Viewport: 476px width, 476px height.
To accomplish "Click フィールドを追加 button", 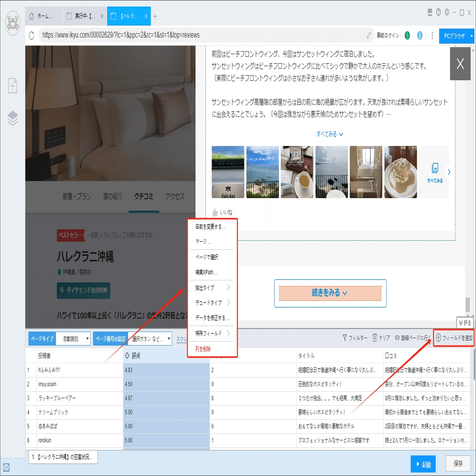I will coord(454,338).
